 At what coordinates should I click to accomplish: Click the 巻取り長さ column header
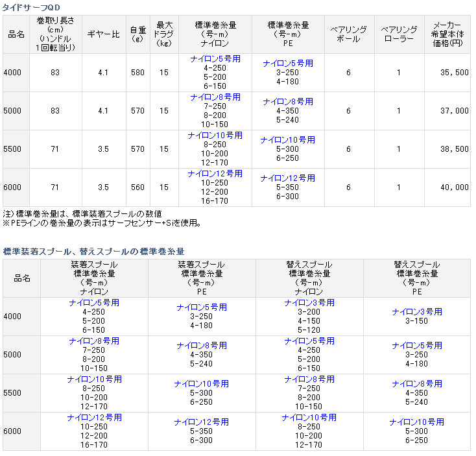pos(55,34)
